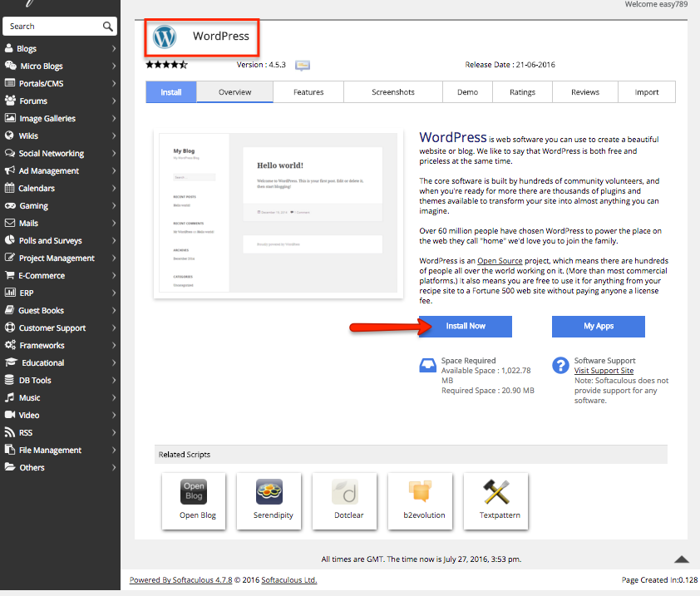Open the Overview tab
The width and height of the screenshot is (700, 596).
point(234,92)
